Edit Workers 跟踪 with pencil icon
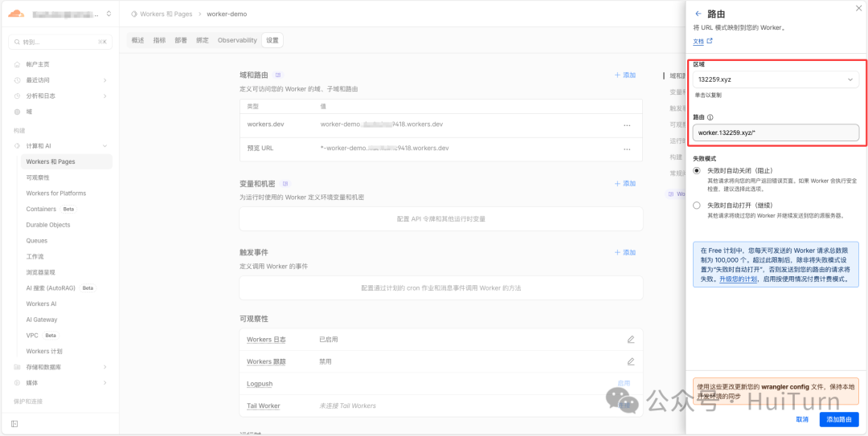The width and height of the screenshot is (868, 436). [x=631, y=362]
